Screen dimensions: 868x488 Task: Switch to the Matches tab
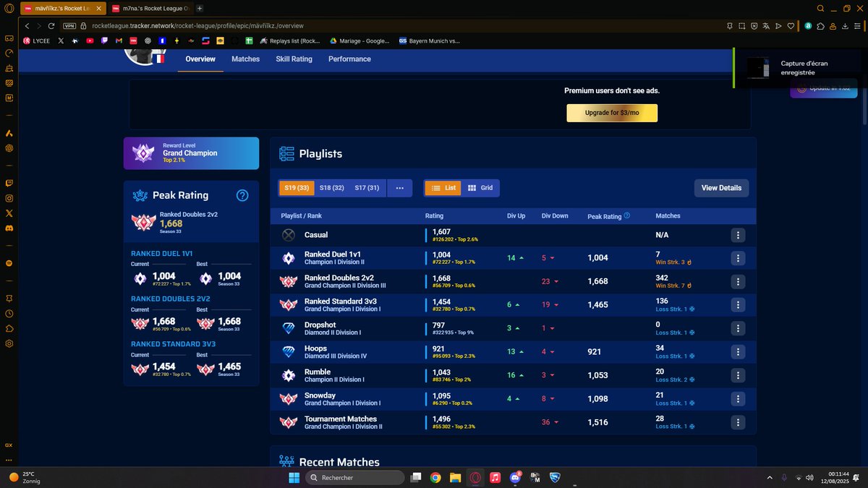245,59
